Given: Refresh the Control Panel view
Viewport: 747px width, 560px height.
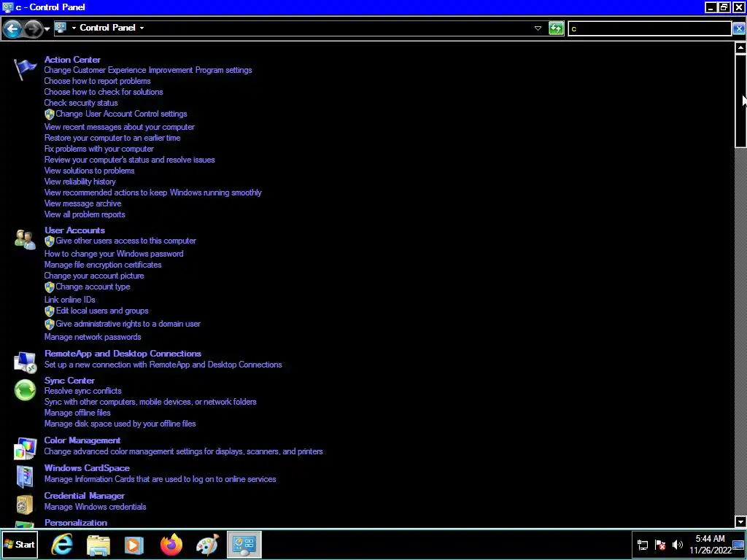Looking at the screenshot, I should point(556,28).
